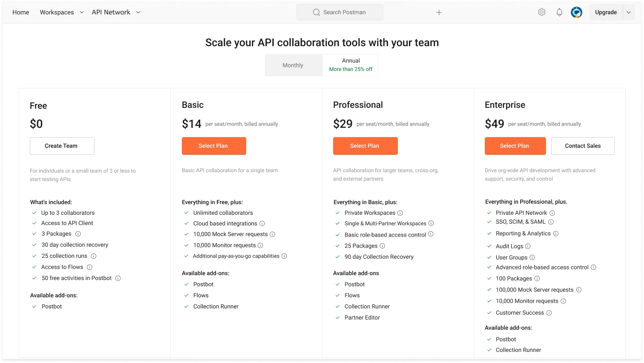Click info icon next to Access to Flows

click(90, 267)
